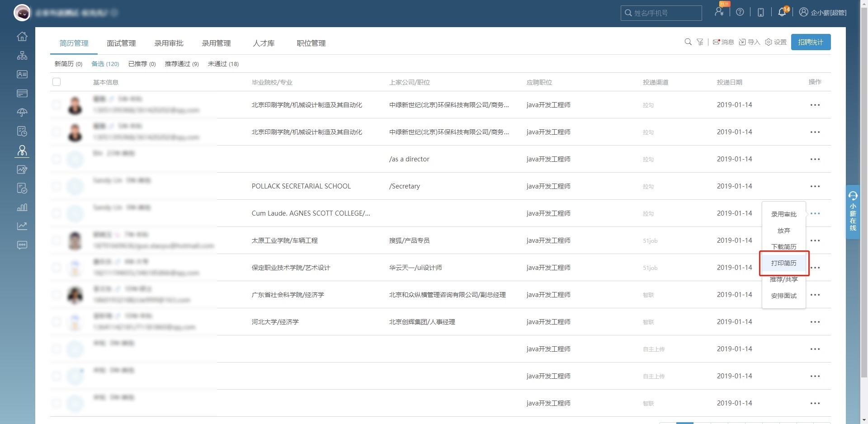This screenshot has height=424, width=868.
Task: Open the employee ID card sidebar icon
Action: pyautogui.click(x=22, y=74)
